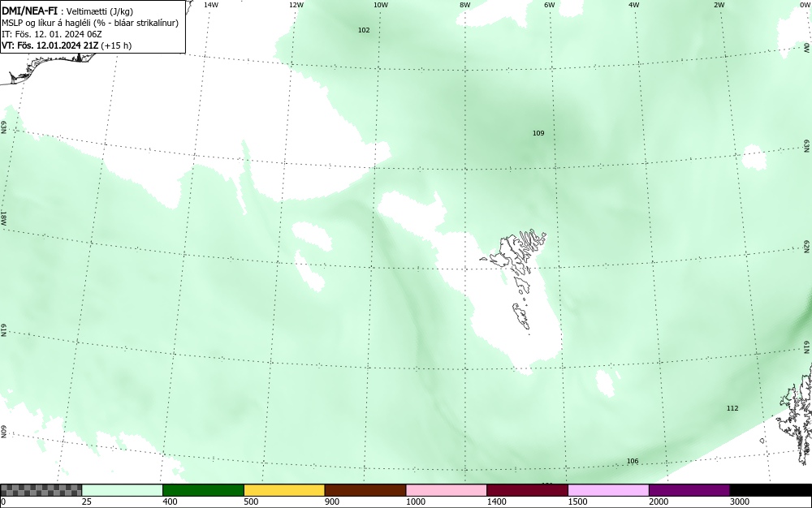This screenshot has height=508, width=812.
Task: Click the "60N" latitude label
Action: [3, 432]
